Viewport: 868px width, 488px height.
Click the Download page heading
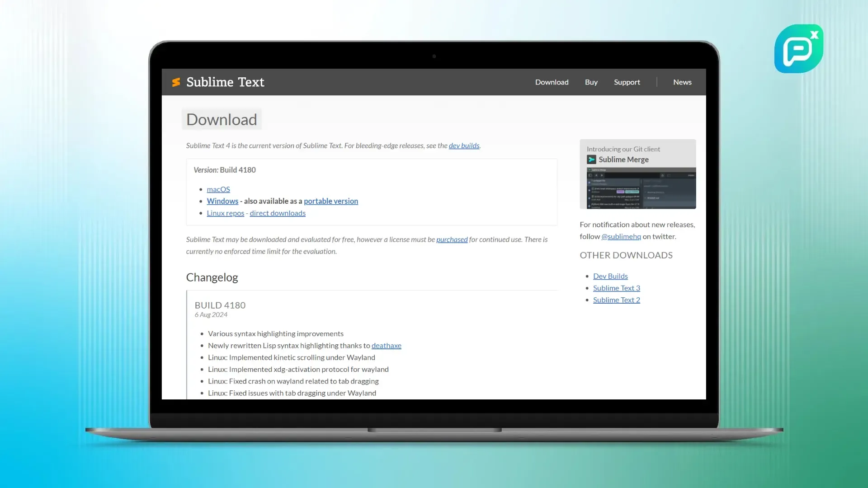tap(222, 120)
